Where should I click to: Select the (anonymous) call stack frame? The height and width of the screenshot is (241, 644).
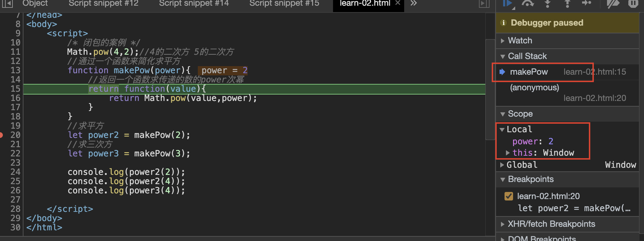pos(534,87)
